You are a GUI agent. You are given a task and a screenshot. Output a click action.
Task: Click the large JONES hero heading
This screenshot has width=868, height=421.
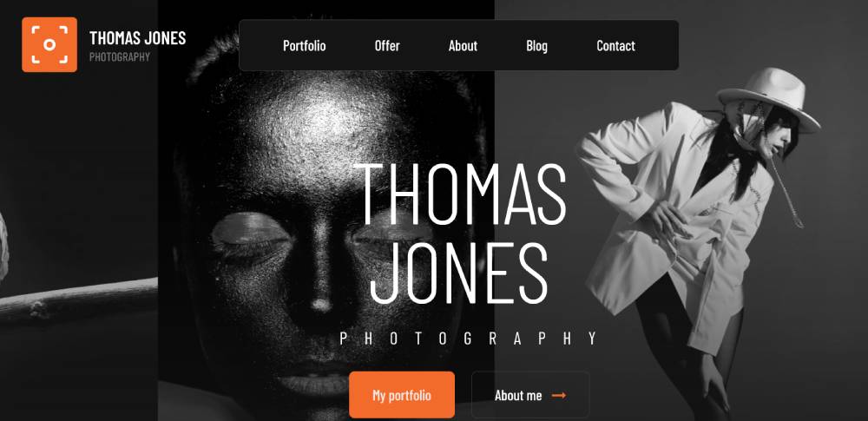(458, 273)
